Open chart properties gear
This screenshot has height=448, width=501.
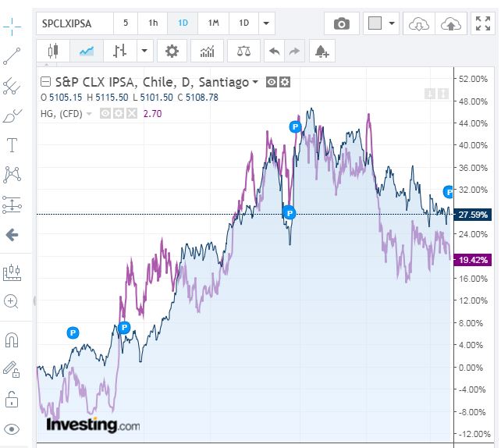pos(172,51)
